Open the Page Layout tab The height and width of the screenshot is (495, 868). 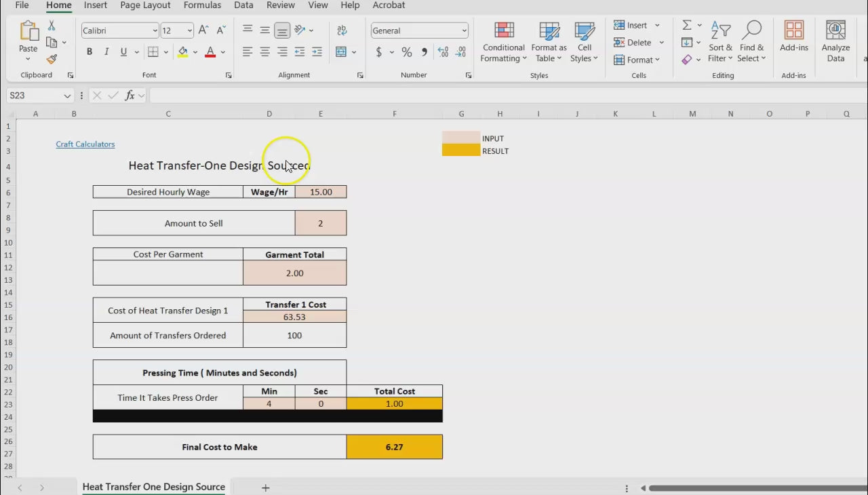click(x=145, y=5)
